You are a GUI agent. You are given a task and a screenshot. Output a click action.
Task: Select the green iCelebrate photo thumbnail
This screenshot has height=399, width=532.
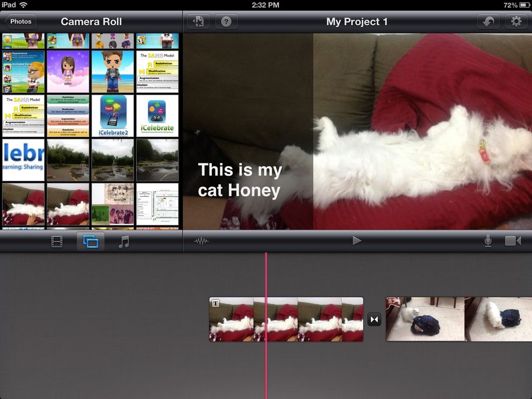[x=157, y=116]
